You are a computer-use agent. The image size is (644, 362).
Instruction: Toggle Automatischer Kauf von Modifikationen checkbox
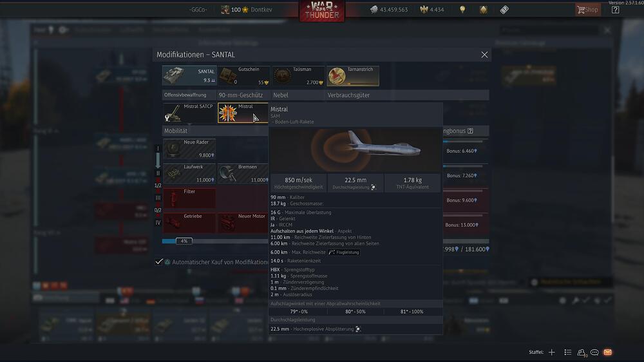tap(159, 262)
